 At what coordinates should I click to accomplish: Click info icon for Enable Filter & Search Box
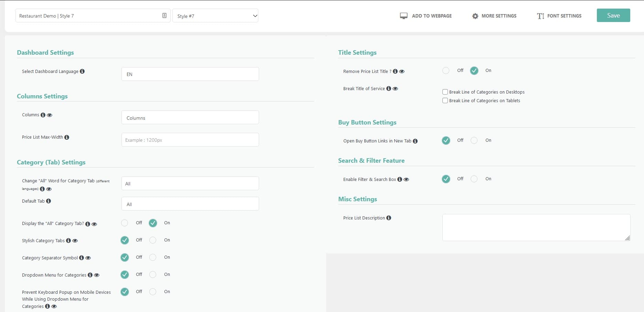400,179
